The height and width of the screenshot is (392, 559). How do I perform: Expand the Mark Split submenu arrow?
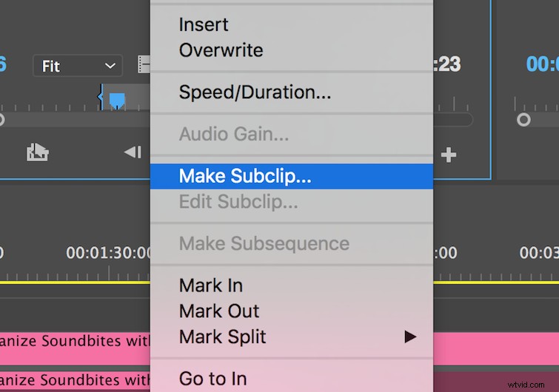(410, 337)
